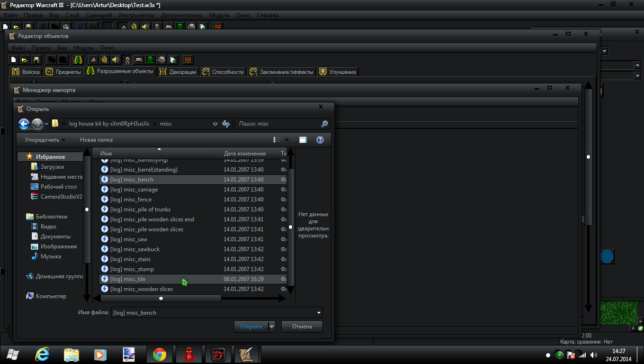Open 'CameraStudioV2' in the navigation pane
644x364 pixels.
[x=56, y=197]
